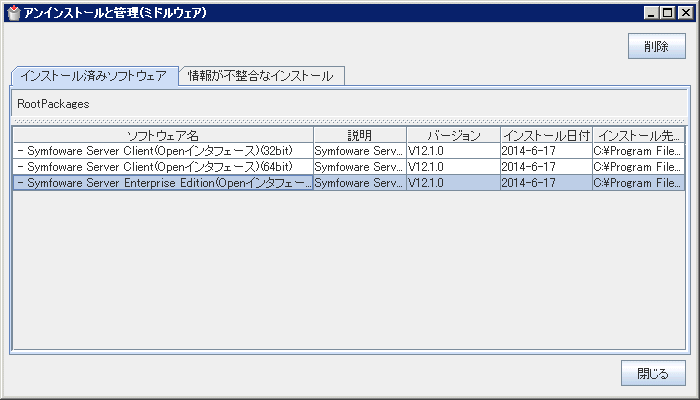Click 2014-6-17 date in Enterprise Edition row
The image size is (700, 400).
click(546, 183)
